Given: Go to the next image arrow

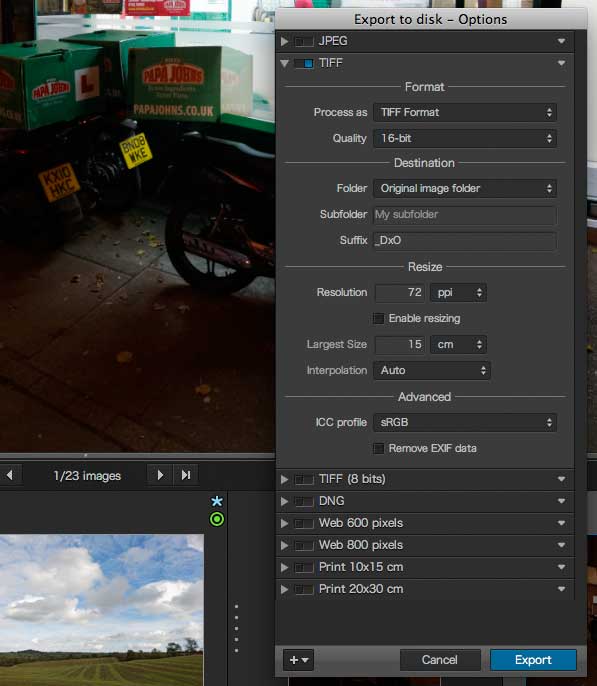Looking at the screenshot, I should pyautogui.click(x=160, y=475).
